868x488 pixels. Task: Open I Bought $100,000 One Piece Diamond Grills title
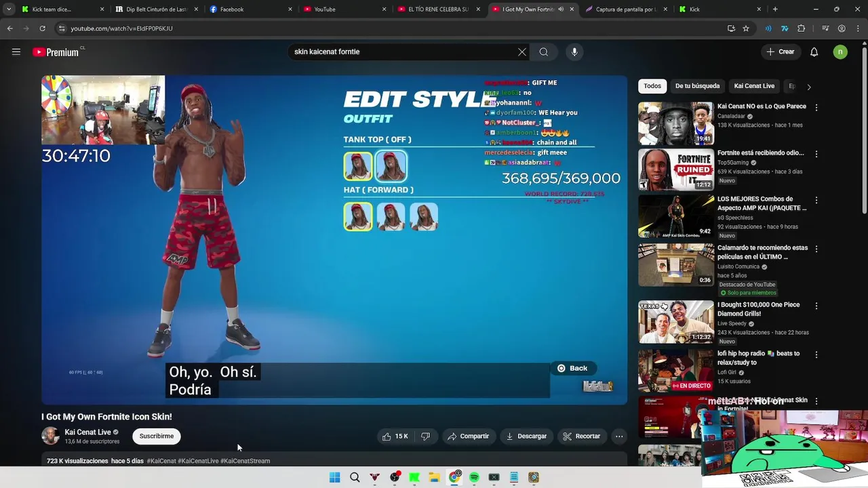click(759, 309)
